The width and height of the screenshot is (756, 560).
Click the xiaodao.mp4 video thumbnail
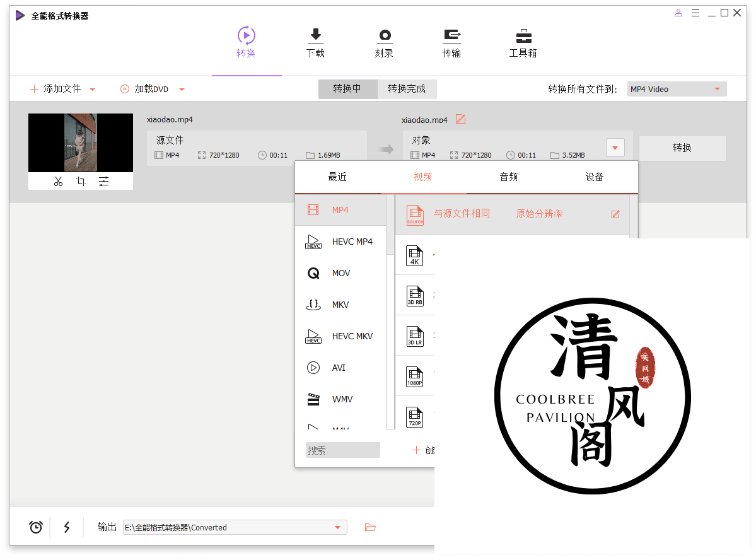81,143
